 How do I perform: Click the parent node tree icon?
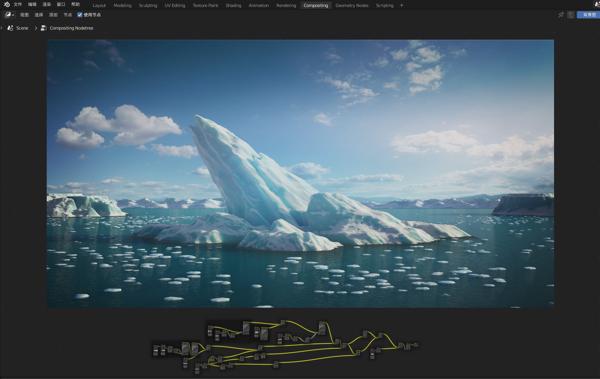(571, 15)
